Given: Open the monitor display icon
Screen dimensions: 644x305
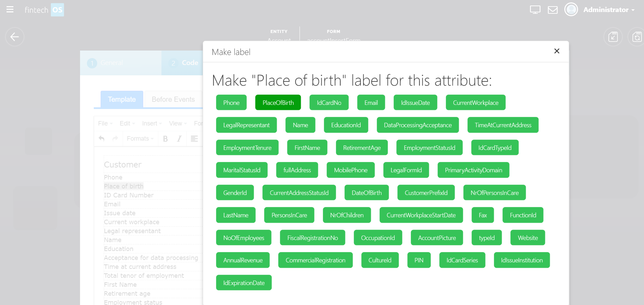Looking at the screenshot, I should point(535,10).
